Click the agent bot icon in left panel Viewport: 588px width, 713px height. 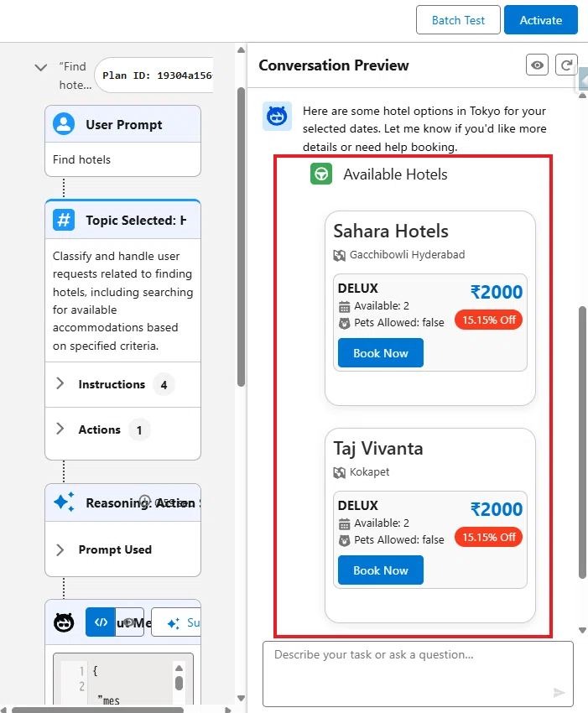pos(64,622)
